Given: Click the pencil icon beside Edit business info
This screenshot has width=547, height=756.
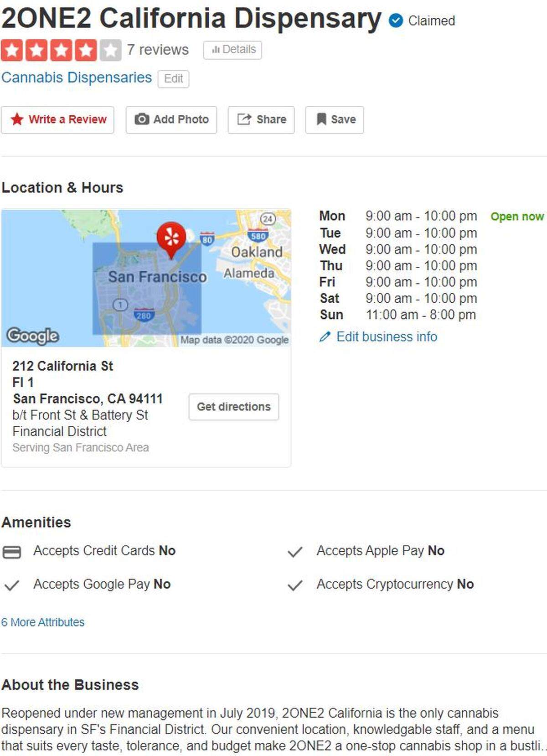Looking at the screenshot, I should (325, 337).
